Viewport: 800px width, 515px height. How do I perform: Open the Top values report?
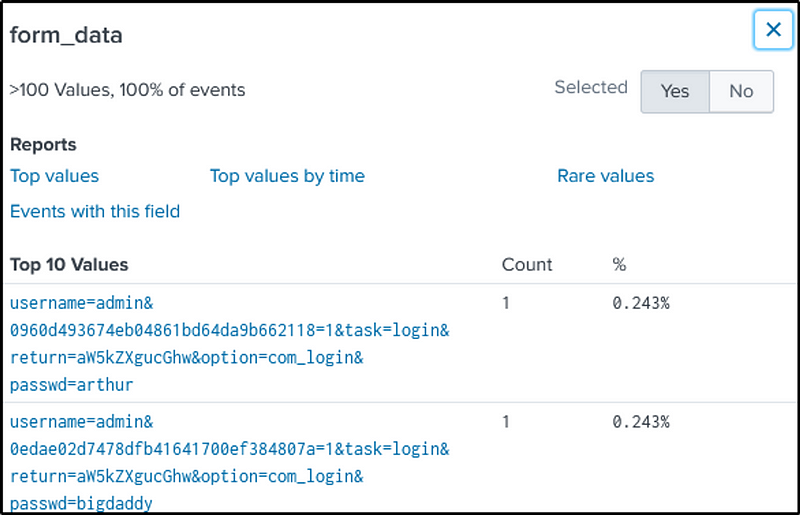coord(54,176)
